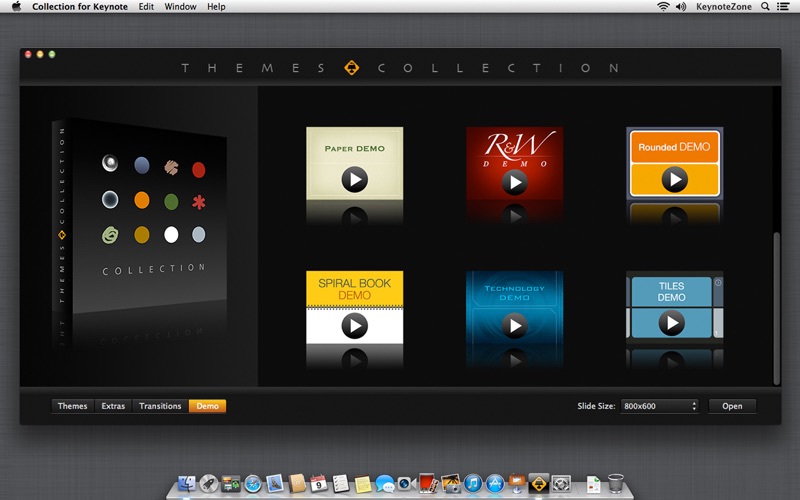Open System Preferences from the Dock
This screenshot has height=500, width=800.
point(561,483)
